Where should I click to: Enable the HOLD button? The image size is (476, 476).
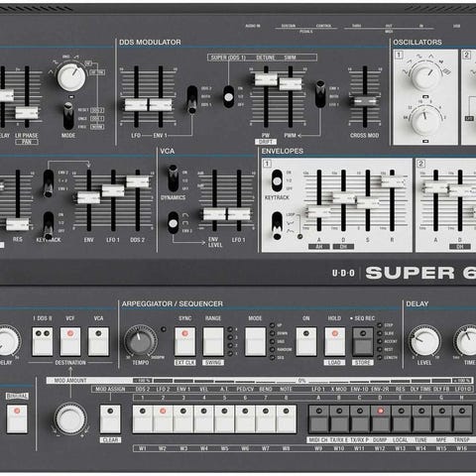[334, 342]
